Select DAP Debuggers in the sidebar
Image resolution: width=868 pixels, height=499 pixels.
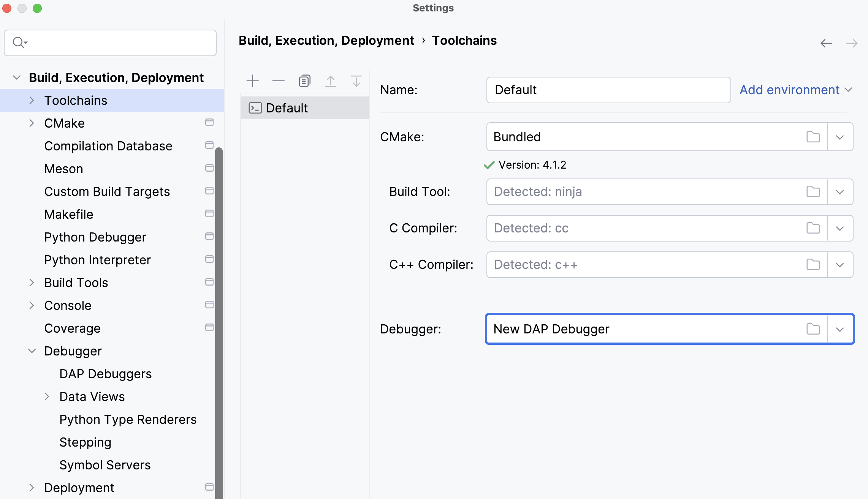[x=106, y=374]
